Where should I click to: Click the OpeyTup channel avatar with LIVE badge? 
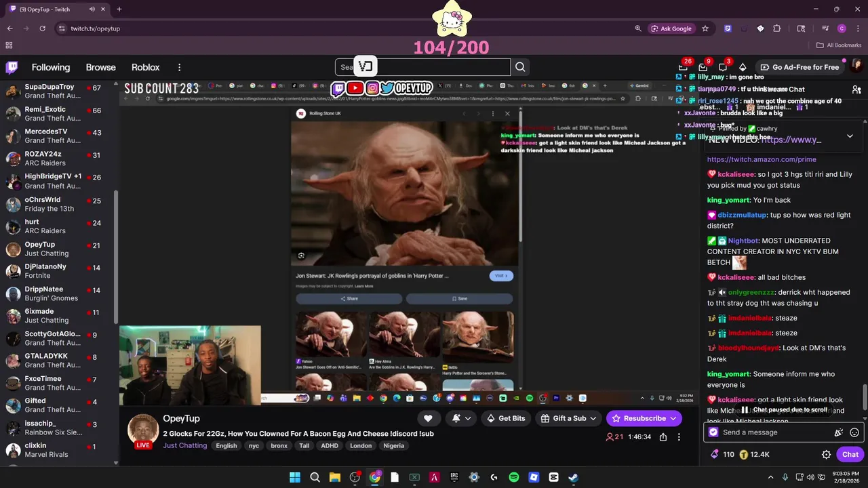(x=143, y=431)
